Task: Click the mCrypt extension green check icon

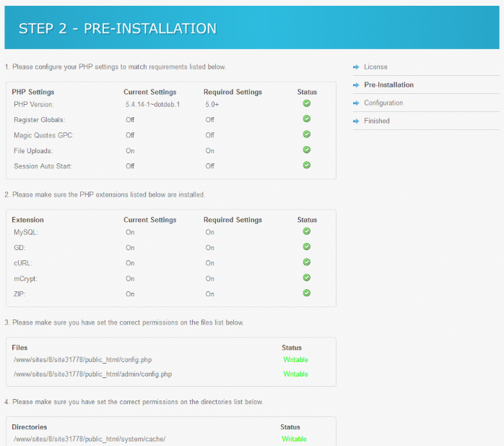Action: (x=307, y=278)
